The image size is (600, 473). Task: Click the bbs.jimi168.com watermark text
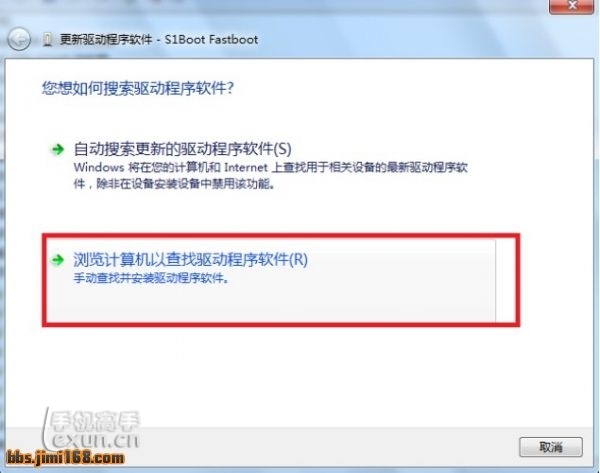65,458
